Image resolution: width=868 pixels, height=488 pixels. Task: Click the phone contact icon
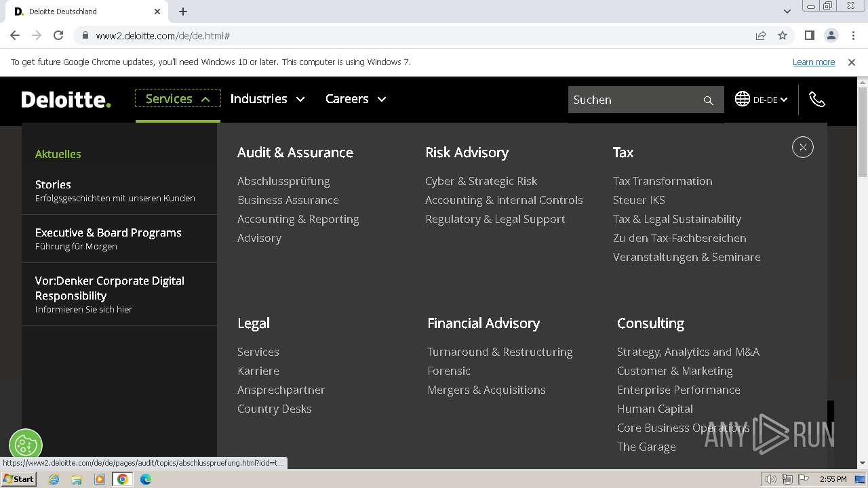pyautogui.click(x=817, y=100)
